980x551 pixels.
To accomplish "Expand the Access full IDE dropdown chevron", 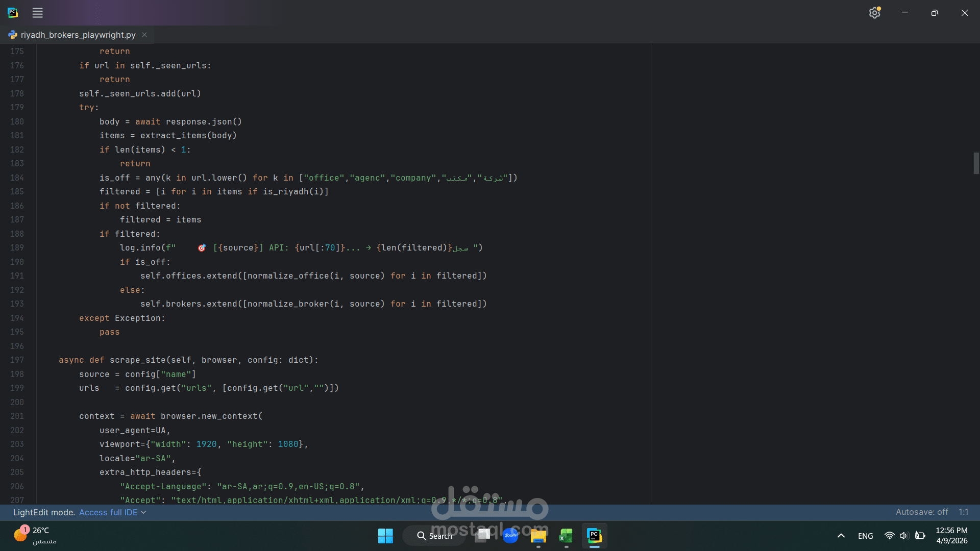I will (143, 512).
